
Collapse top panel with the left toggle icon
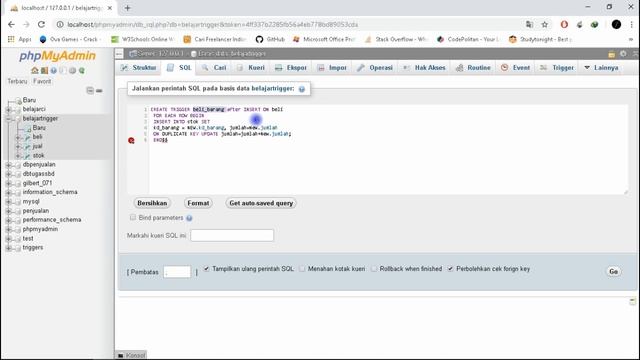point(119,53)
